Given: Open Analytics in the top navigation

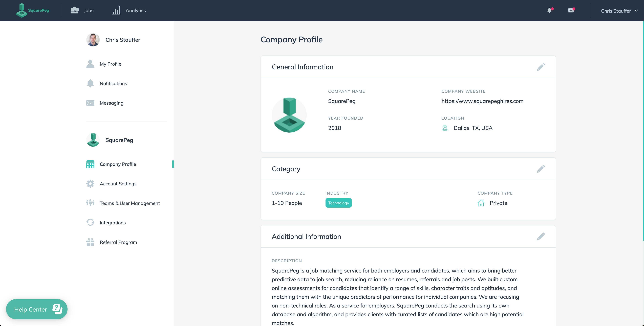Looking at the screenshot, I should [136, 11].
